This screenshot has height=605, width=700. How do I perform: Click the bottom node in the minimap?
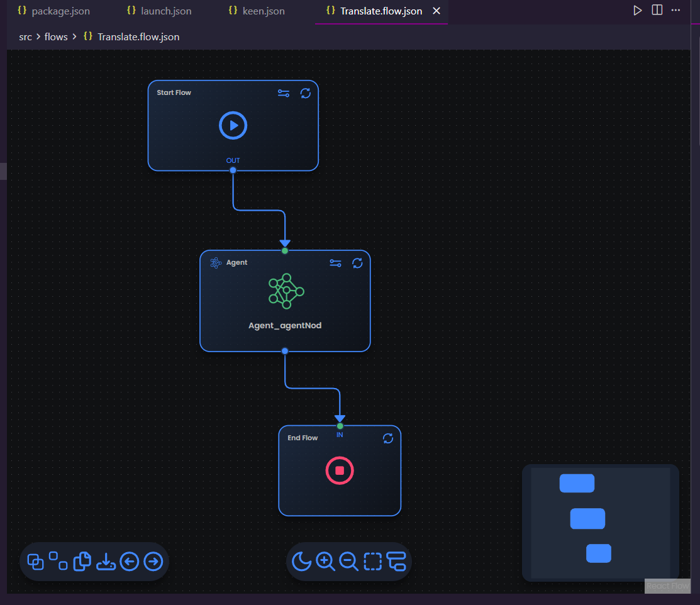pyautogui.click(x=599, y=553)
